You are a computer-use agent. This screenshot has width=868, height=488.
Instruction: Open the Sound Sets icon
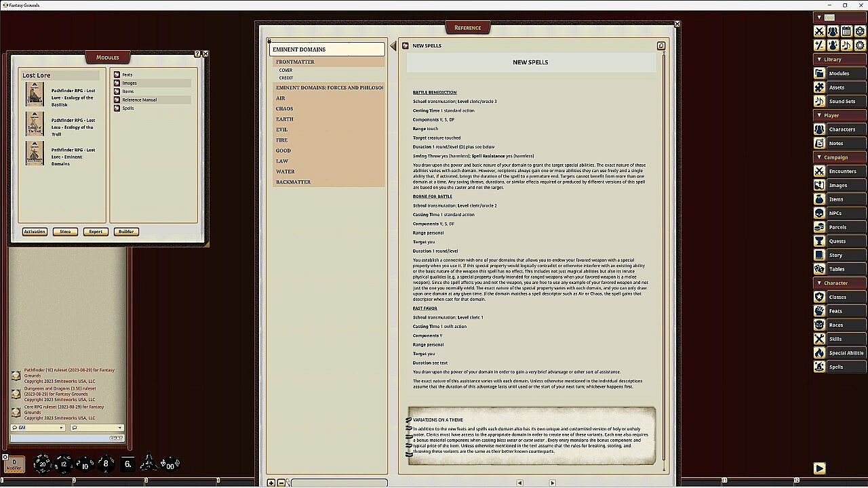point(819,101)
